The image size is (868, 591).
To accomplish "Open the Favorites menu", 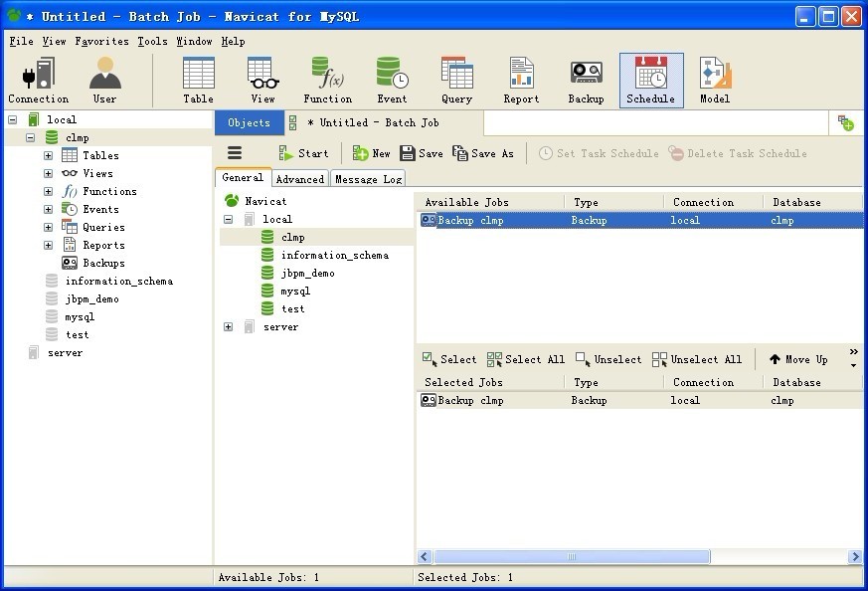I will point(101,41).
